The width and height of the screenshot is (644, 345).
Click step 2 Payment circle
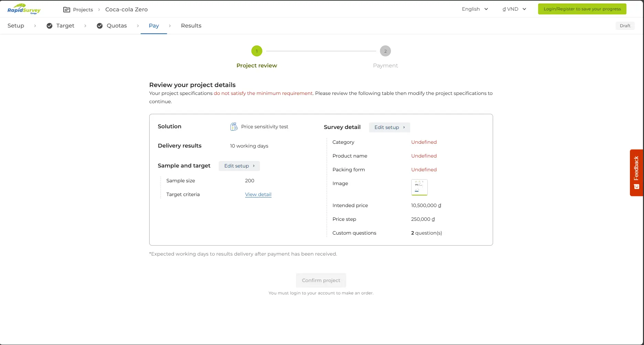(385, 51)
